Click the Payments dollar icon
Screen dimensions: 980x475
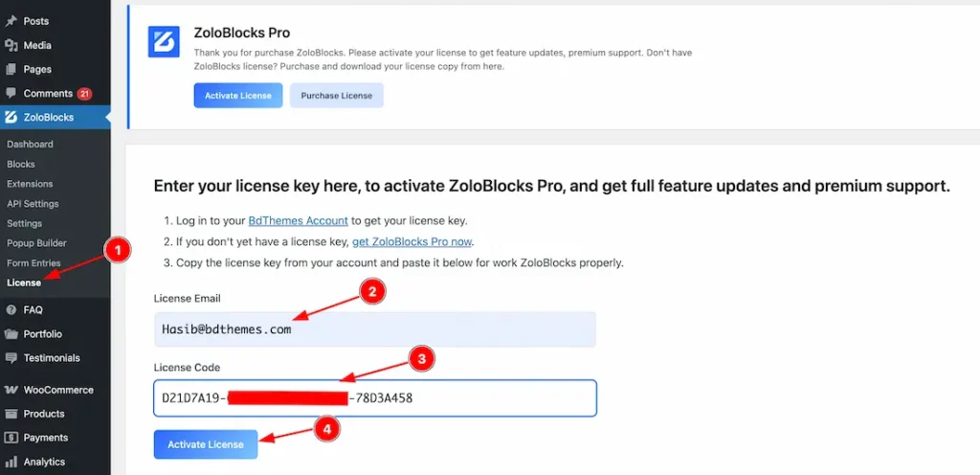click(x=11, y=438)
